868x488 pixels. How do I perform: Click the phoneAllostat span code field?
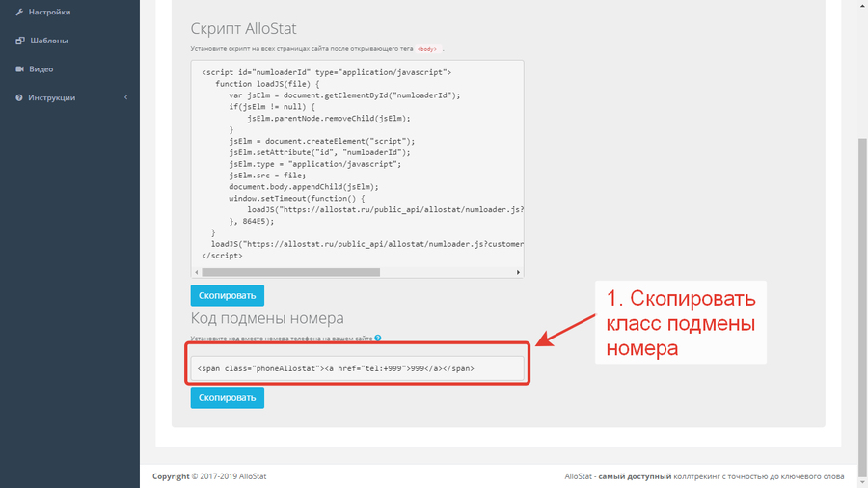[x=357, y=368]
